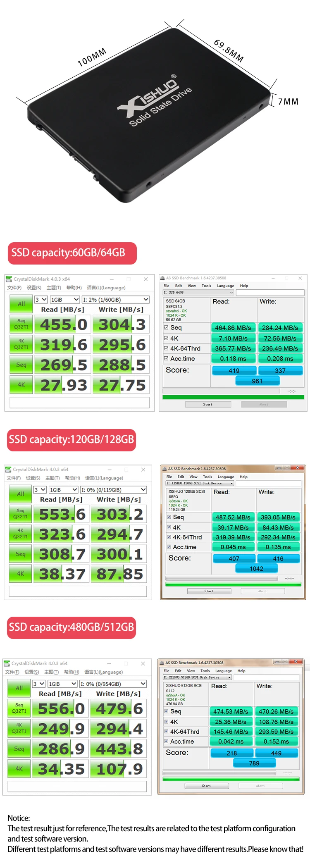Click Start in XISHUO 512GB AS SSD window
Screen dimensions: 310x868
(206, 786)
